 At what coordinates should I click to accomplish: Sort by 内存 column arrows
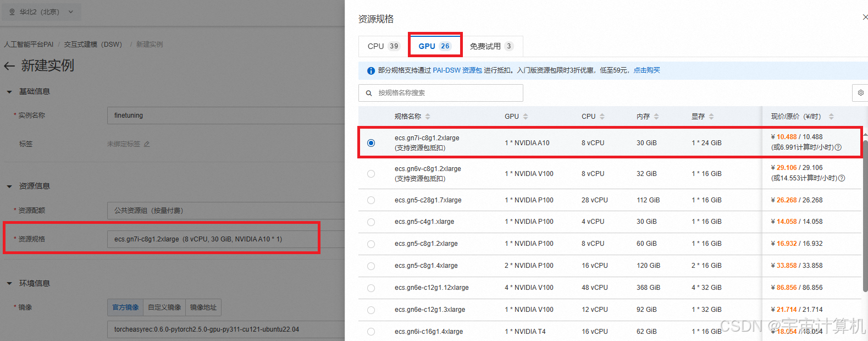(656, 117)
